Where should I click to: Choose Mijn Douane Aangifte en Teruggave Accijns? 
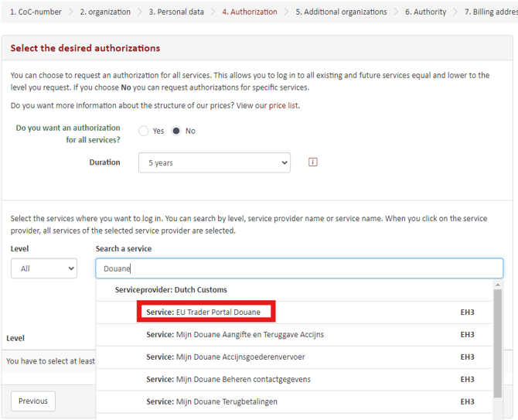coord(294,334)
